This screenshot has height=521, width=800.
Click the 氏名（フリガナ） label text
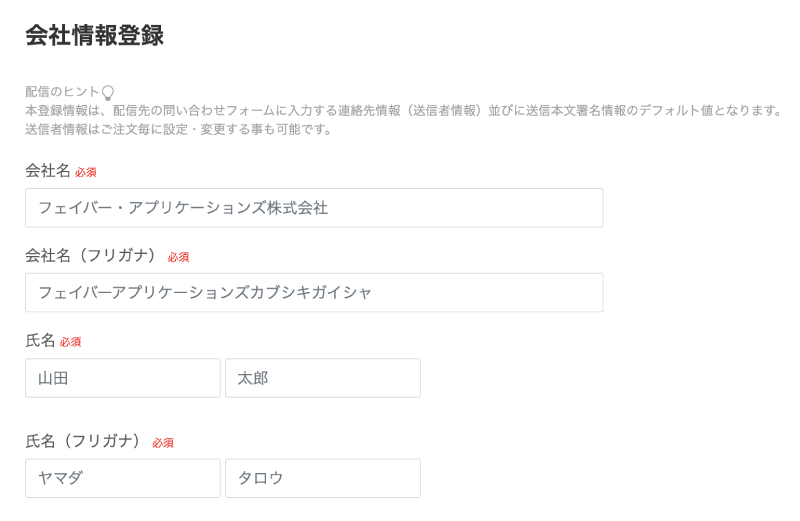(83, 441)
